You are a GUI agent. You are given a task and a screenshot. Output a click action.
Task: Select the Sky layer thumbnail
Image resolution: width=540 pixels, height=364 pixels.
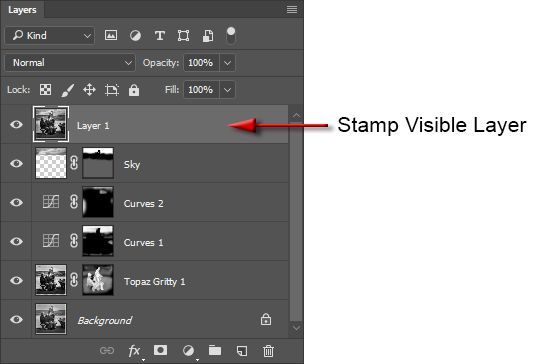pos(51,163)
